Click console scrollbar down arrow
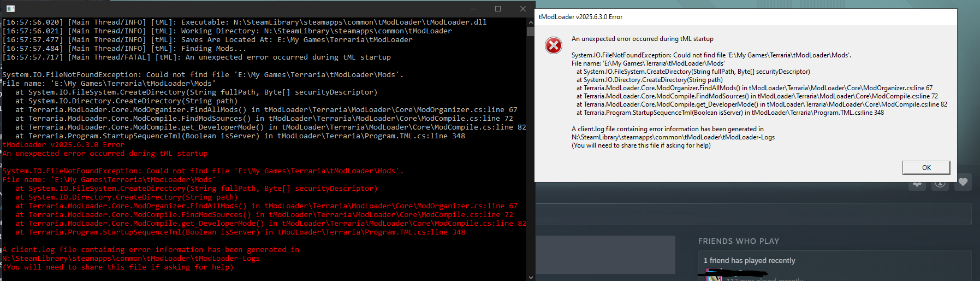The width and height of the screenshot is (980, 281). [531, 277]
